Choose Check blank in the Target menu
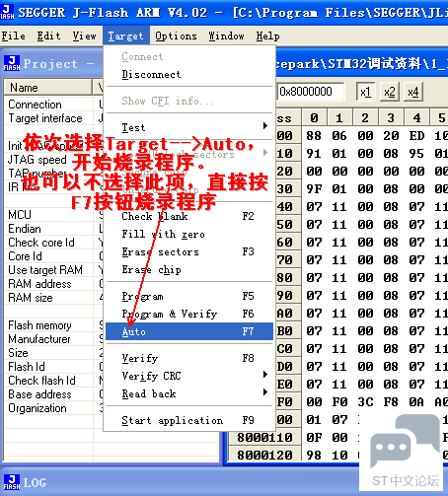 click(x=189, y=216)
